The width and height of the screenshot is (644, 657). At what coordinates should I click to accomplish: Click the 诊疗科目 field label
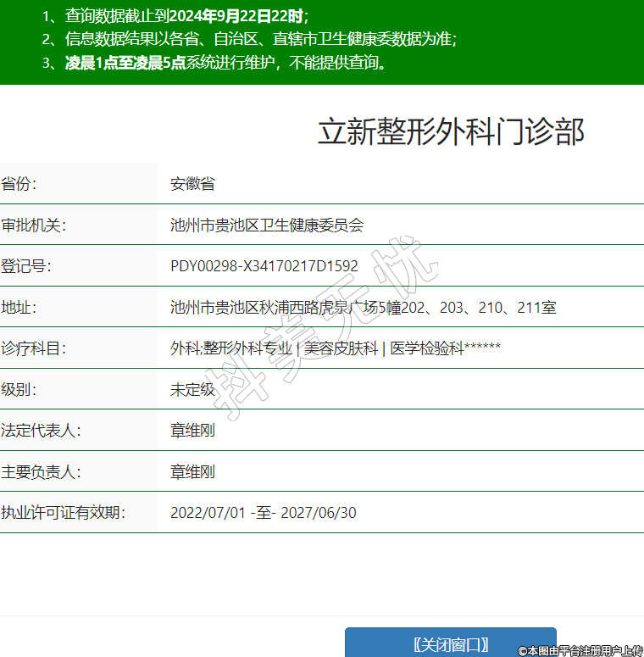33,348
